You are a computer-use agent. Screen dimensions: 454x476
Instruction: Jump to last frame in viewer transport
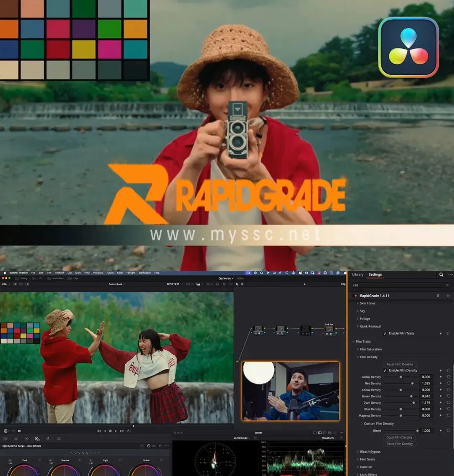[121, 431]
